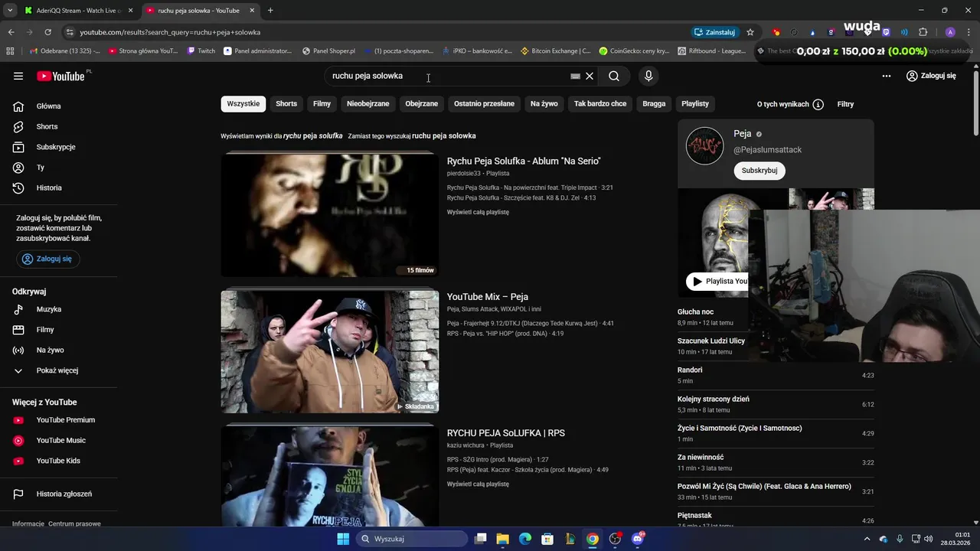Open Microsoft Edge from taskbar
The image size is (980, 551).
pos(525,539)
